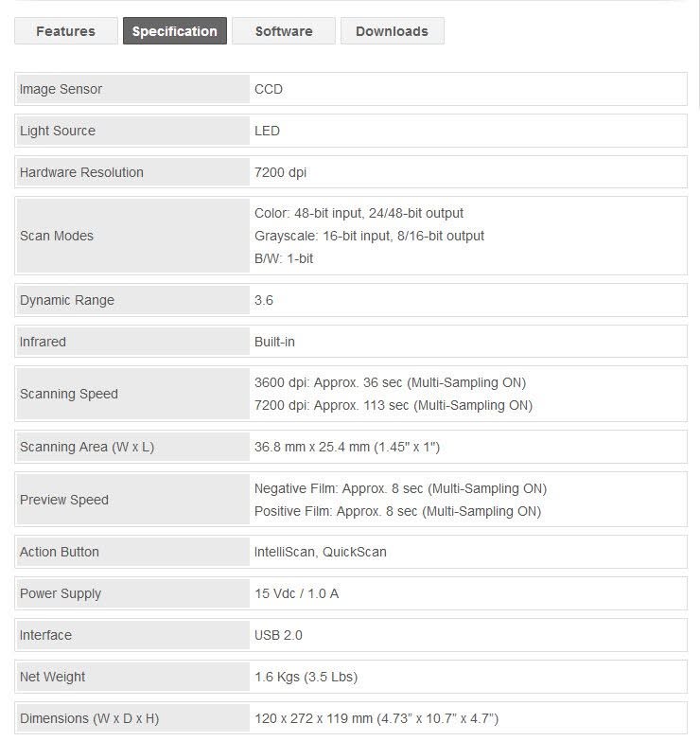Image resolution: width=700 pixels, height=741 pixels.
Task: Click the Grayscale 16-bit input line
Action: [x=369, y=236]
